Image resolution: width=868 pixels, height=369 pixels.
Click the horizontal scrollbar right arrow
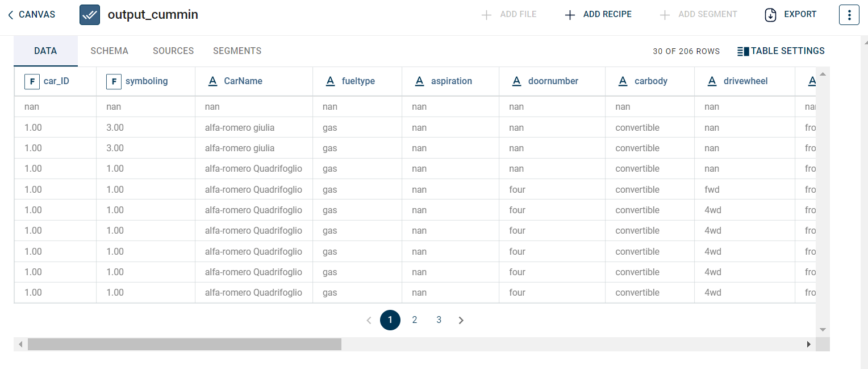[808, 345]
